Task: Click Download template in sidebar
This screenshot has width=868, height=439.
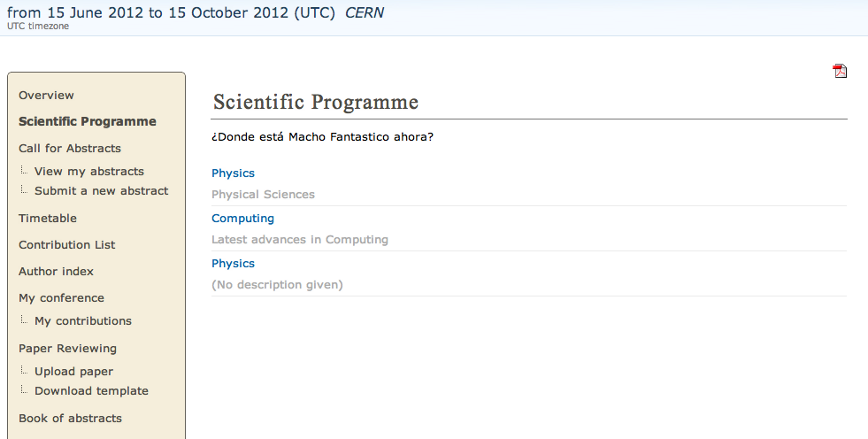Action: (91, 391)
